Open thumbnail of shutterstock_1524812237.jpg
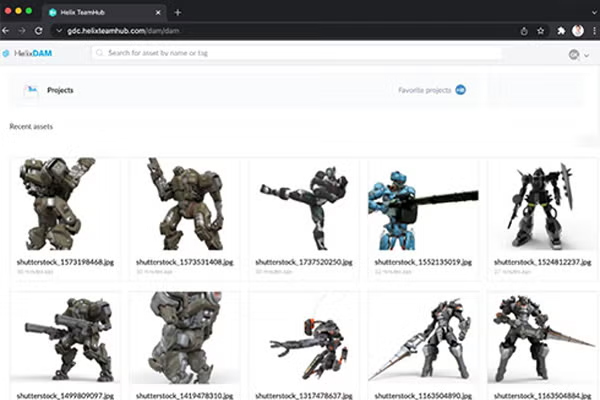The height and width of the screenshot is (400, 600). pyautogui.click(x=543, y=204)
